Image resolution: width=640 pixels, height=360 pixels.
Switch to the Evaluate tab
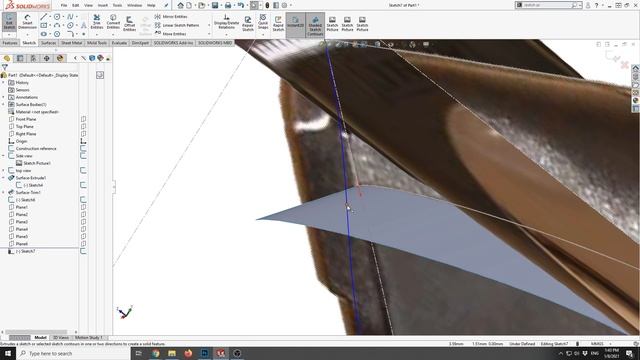(x=119, y=43)
